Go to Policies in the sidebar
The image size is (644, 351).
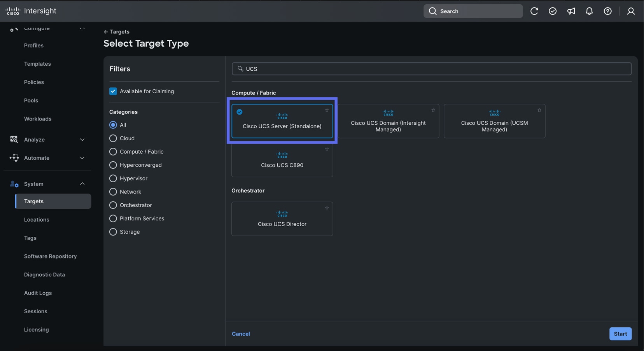[34, 82]
